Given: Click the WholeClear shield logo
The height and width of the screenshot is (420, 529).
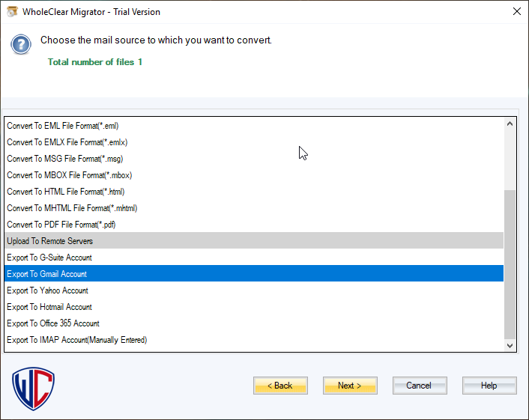Looking at the screenshot, I should point(34,389).
